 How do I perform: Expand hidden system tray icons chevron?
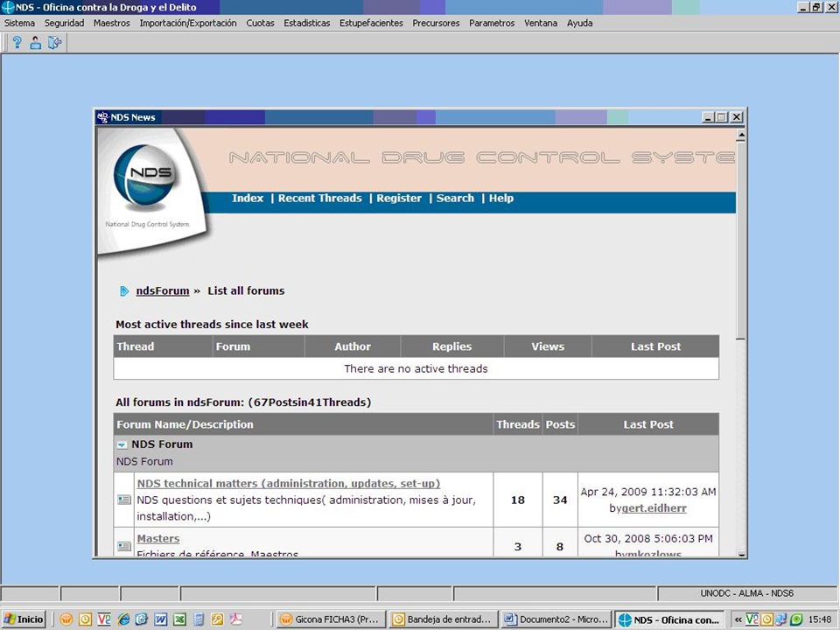738,619
